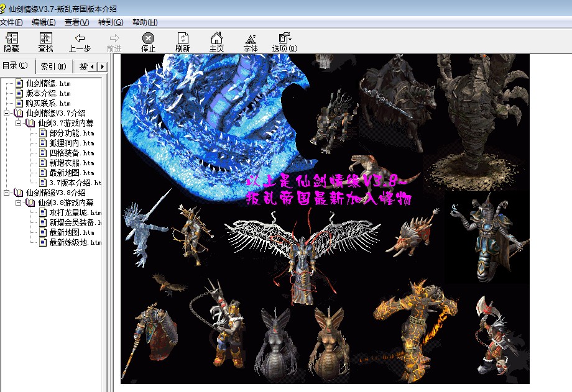The image size is (572, 392).
Task: Click book icon beside 仙剑情缘V3.8介绍
Action: (x=18, y=193)
